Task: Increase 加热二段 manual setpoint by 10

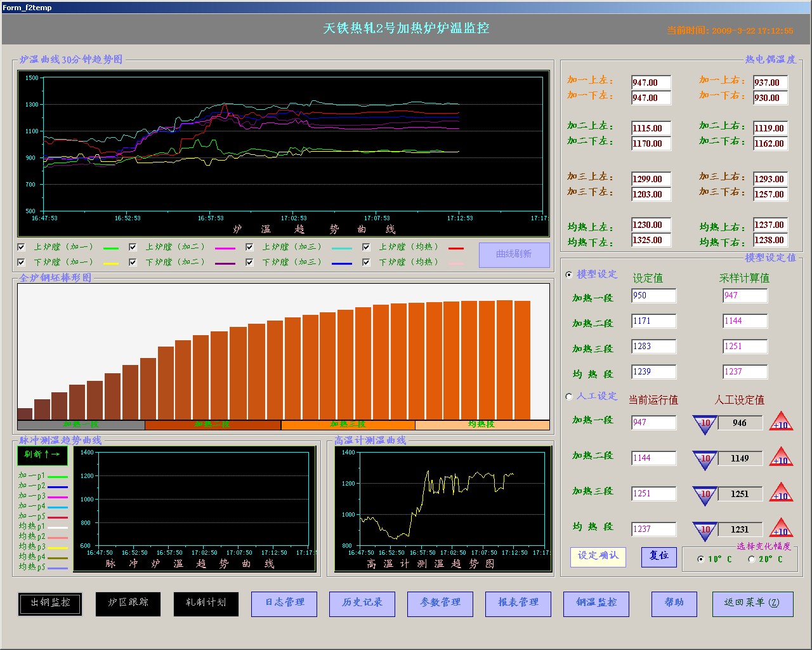Action: [x=781, y=458]
